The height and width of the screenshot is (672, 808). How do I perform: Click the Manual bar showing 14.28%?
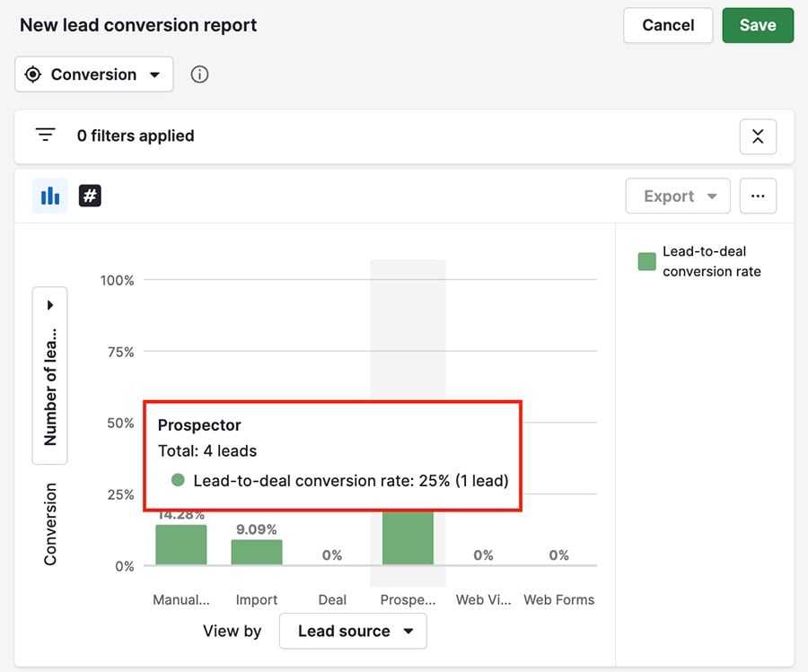click(180, 543)
